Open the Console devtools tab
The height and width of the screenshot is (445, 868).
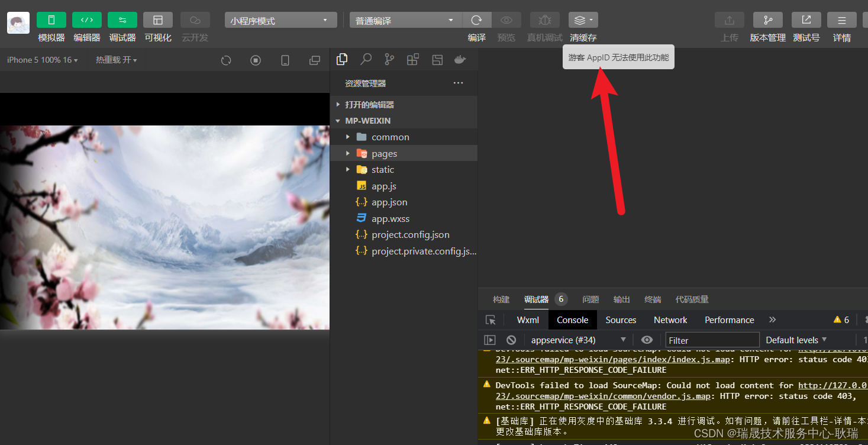(x=572, y=320)
